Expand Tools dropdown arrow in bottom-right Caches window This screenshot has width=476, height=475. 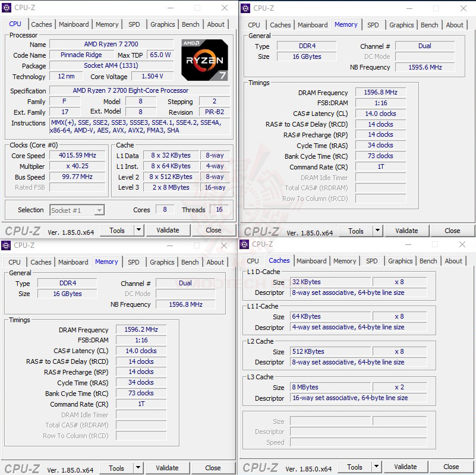click(x=376, y=467)
